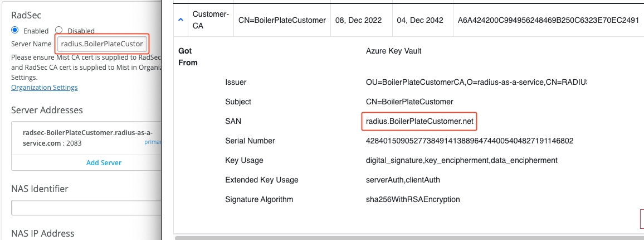Click the Customer-CA name cell
644x240 pixels.
click(210, 20)
